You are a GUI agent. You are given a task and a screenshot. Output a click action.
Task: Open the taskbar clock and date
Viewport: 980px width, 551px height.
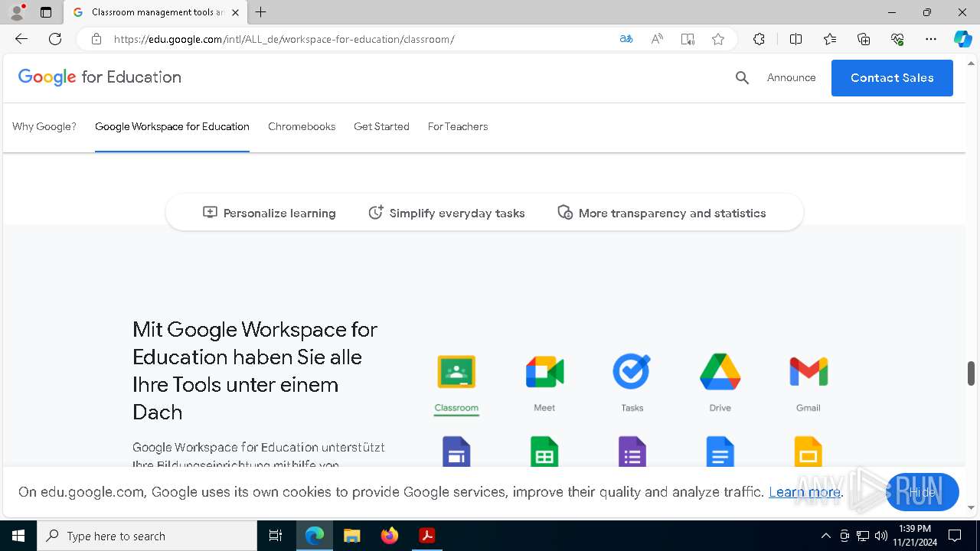(x=915, y=536)
